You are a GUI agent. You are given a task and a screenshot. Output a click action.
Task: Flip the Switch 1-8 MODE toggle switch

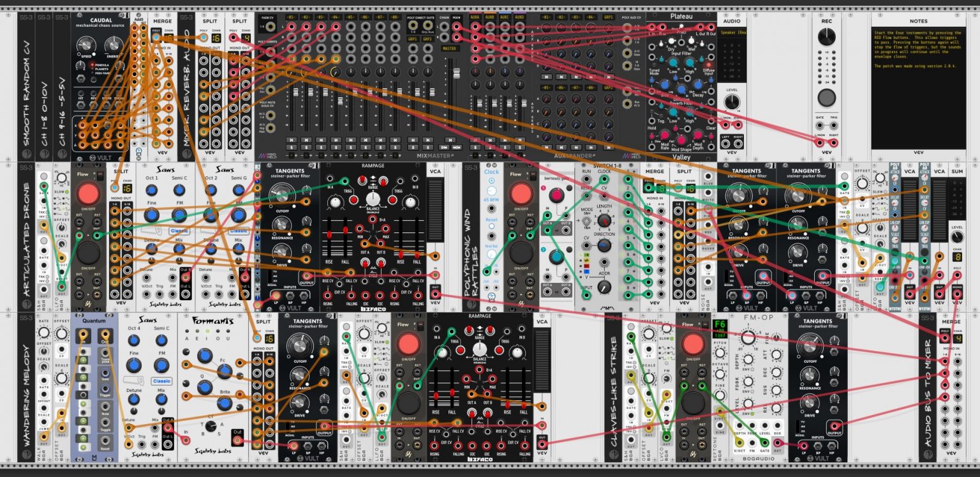point(586,221)
